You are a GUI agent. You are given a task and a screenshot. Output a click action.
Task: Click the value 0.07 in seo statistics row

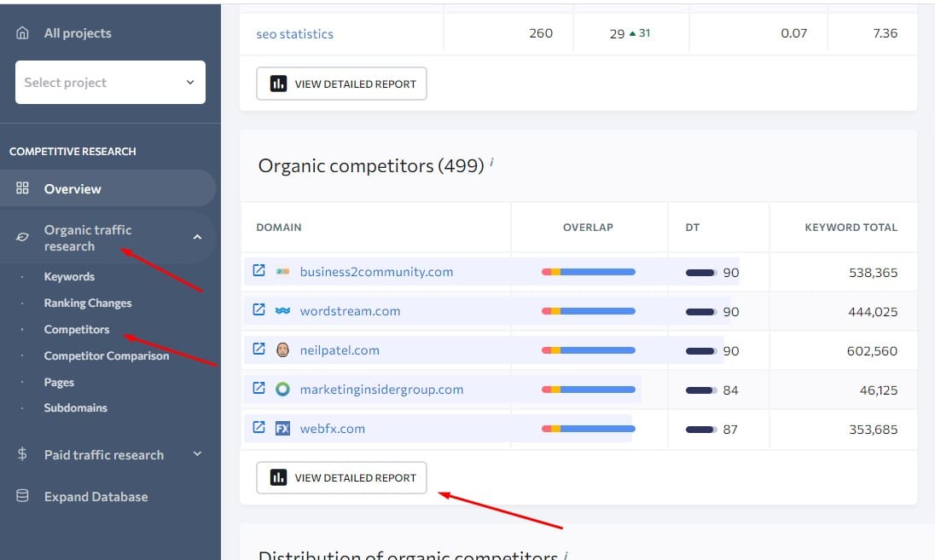click(793, 33)
